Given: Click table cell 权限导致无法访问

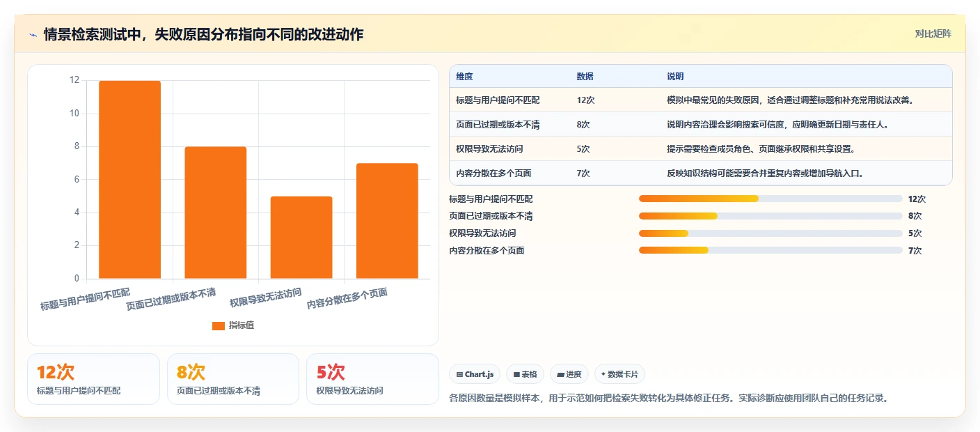Looking at the screenshot, I should (x=489, y=149).
